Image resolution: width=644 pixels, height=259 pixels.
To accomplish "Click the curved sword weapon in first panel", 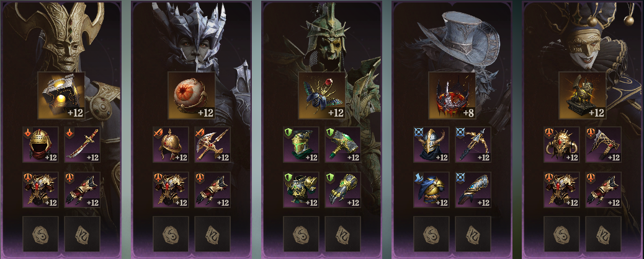I will click(x=82, y=144).
